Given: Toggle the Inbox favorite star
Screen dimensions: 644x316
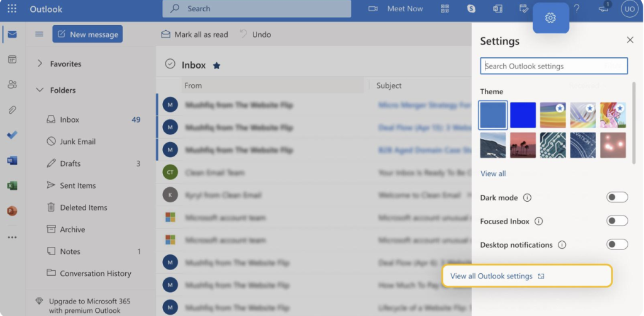Looking at the screenshot, I should coord(216,65).
